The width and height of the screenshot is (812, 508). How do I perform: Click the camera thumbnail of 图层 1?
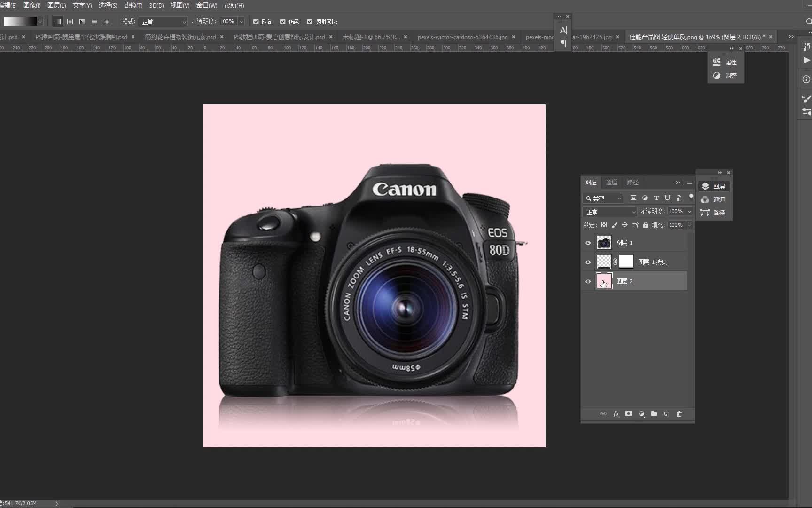coord(604,242)
